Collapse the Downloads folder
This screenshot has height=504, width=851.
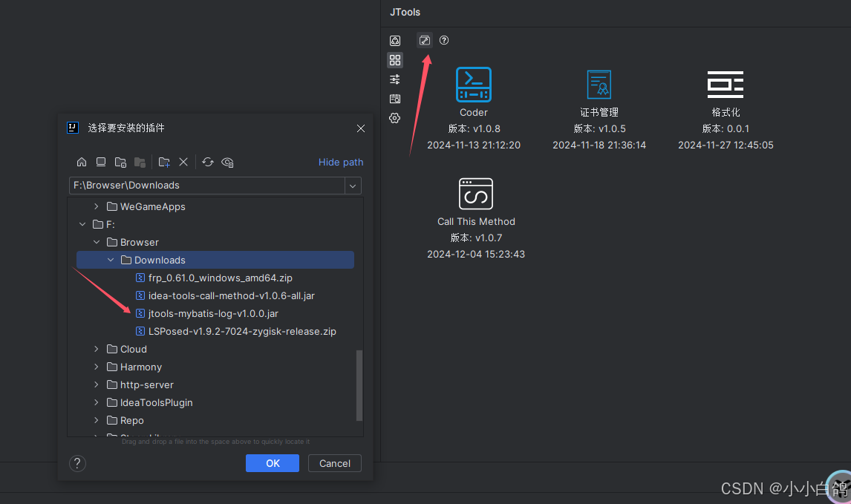[x=110, y=260]
